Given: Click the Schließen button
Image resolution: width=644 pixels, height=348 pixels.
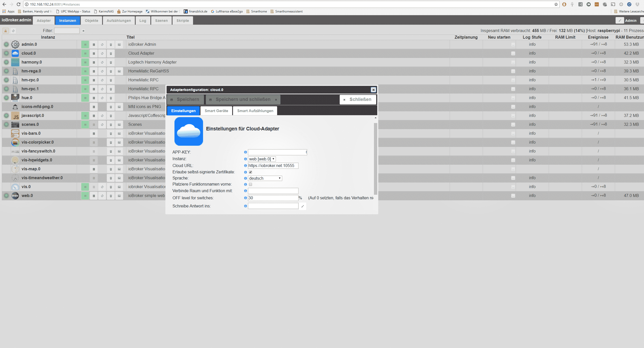Looking at the screenshot, I should click(357, 99).
